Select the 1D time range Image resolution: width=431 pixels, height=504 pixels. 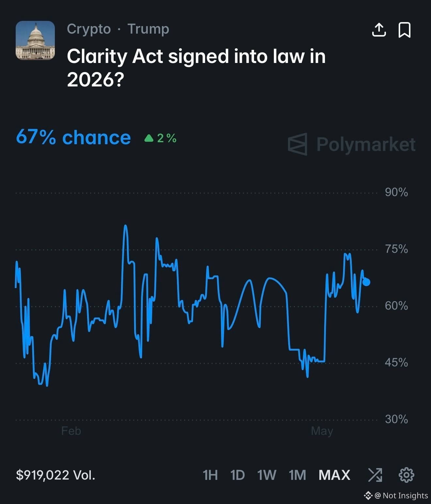point(237,475)
